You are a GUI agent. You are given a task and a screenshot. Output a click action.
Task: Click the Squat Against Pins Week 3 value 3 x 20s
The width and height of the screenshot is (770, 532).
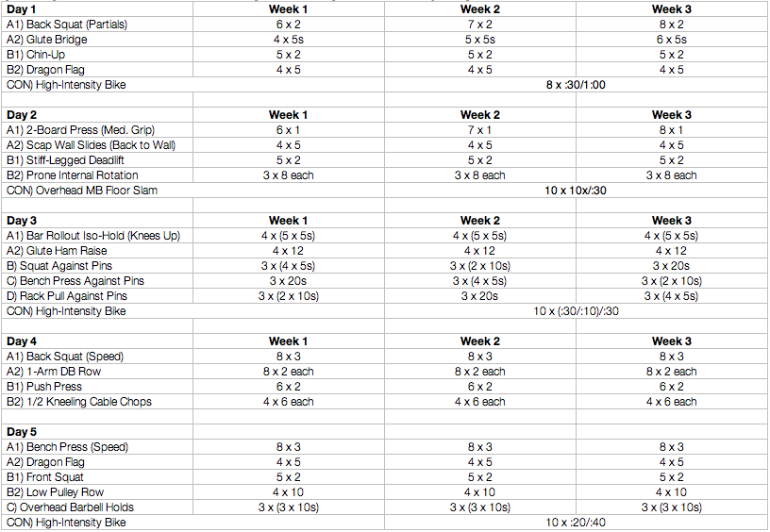tap(671, 266)
